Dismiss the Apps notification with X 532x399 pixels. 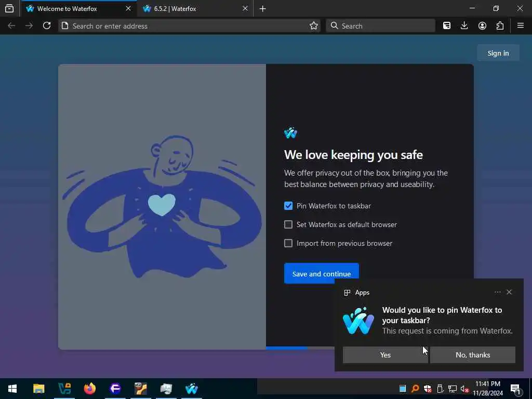click(509, 292)
